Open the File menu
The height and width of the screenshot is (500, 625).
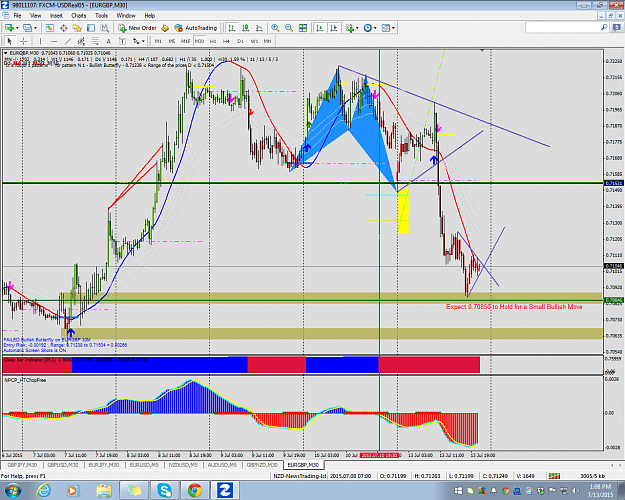(x=18, y=16)
